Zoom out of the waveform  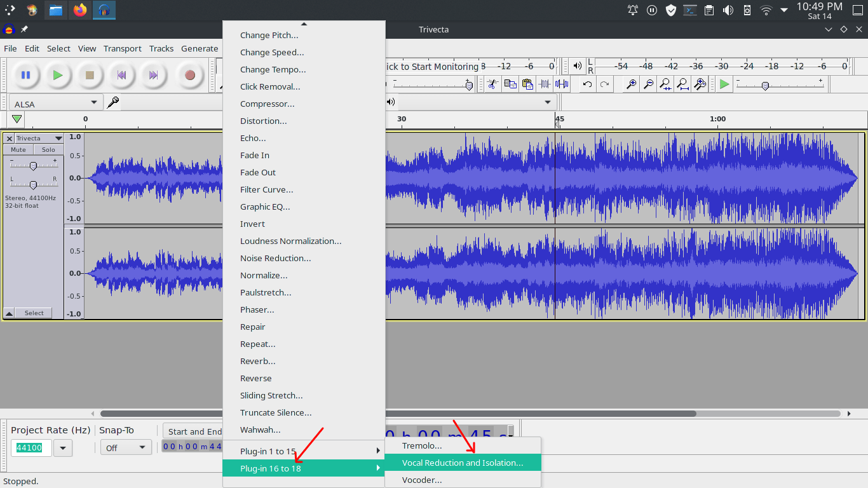click(x=648, y=84)
